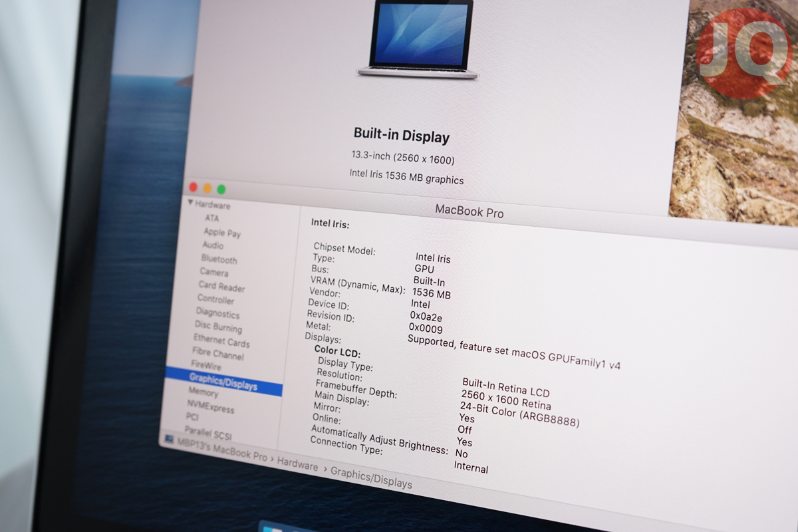798x532 pixels.
Task: Click Graphics/Displays in the path bar
Action: [x=371, y=478]
